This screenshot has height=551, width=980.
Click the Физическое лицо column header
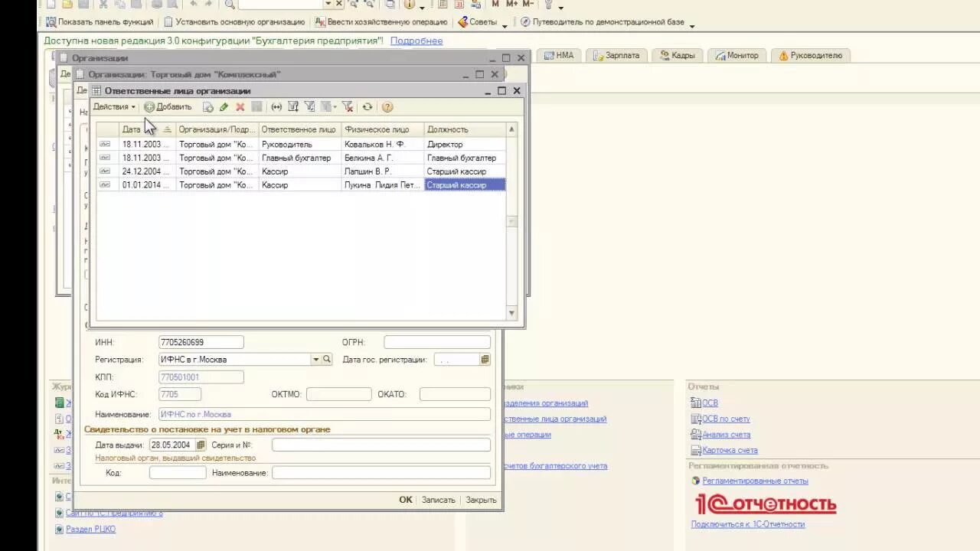(383, 129)
